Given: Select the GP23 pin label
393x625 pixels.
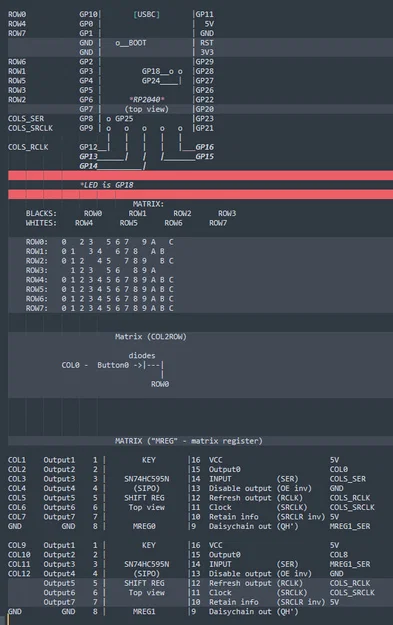Looking at the screenshot, I should 204,119.
